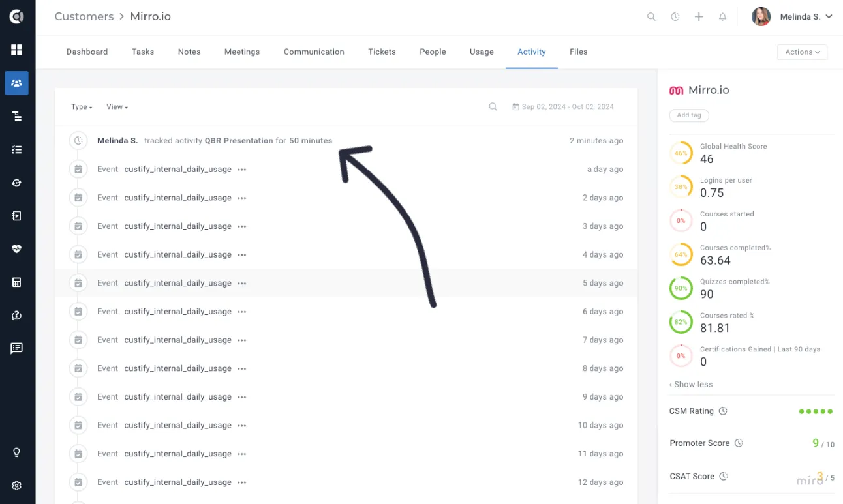Click the Global Health Score 46% ring

tap(681, 153)
